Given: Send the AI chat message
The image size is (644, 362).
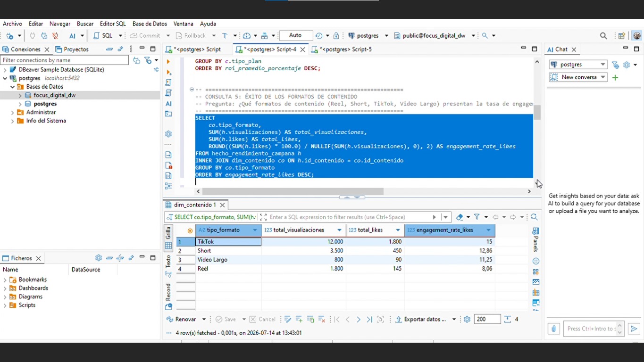Looking at the screenshot, I should pos(634,329).
